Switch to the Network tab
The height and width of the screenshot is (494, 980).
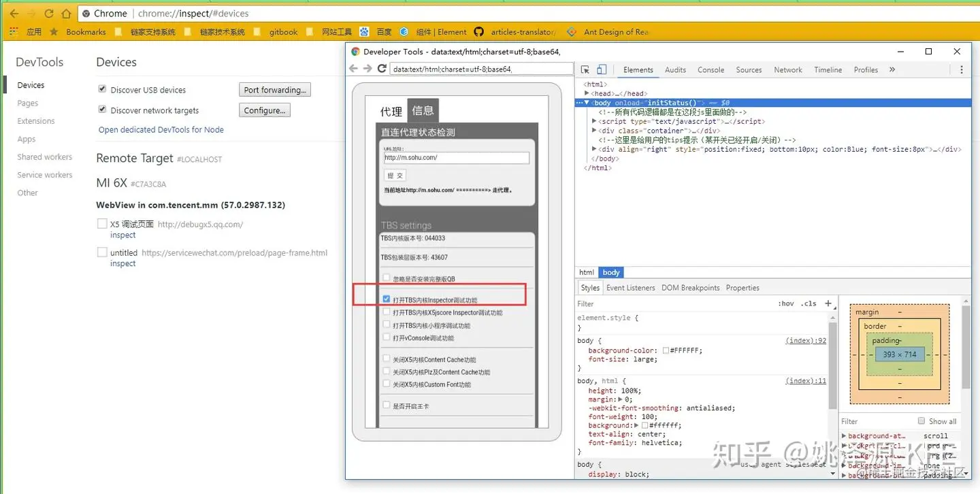tap(788, 69)
